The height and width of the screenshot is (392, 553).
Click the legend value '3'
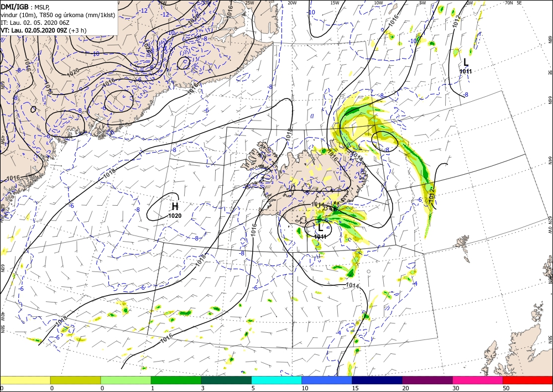[203, 388]
